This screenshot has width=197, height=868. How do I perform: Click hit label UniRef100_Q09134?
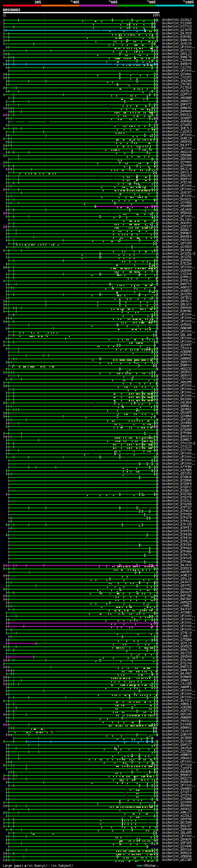[x=177, y=43]
